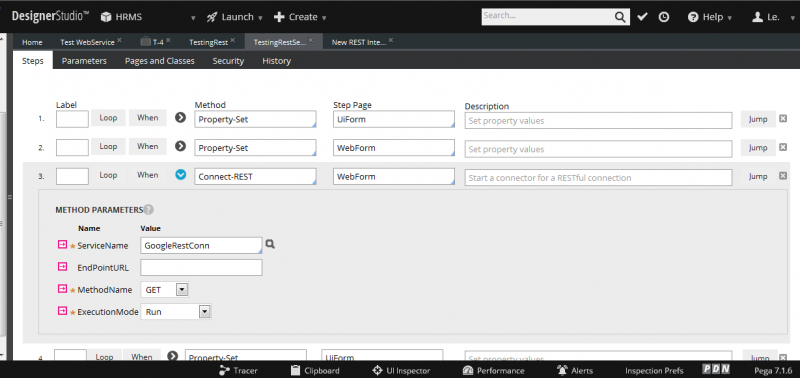
Task: Open recent items clock icon
Action: tap(664, 17)
